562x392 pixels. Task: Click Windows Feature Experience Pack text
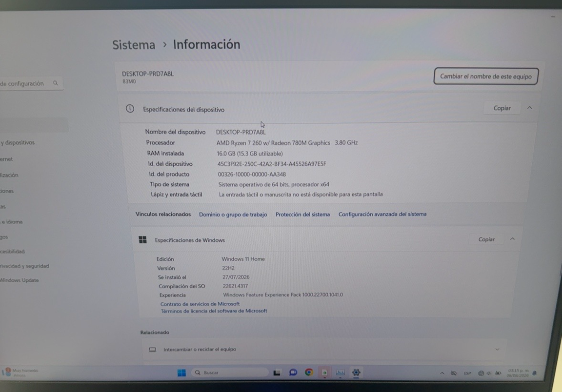283,295
